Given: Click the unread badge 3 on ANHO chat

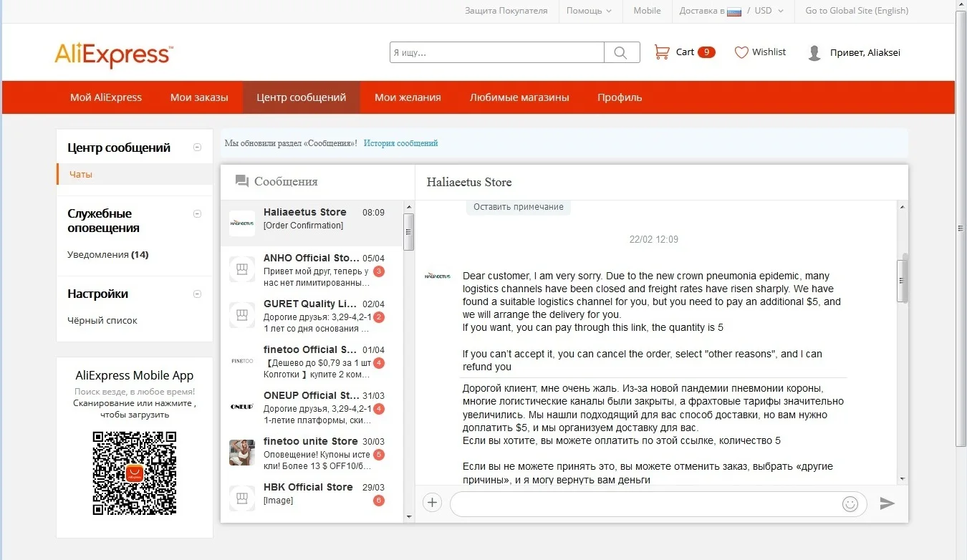Looking at the screenshot, I should (x=379, y=271).
